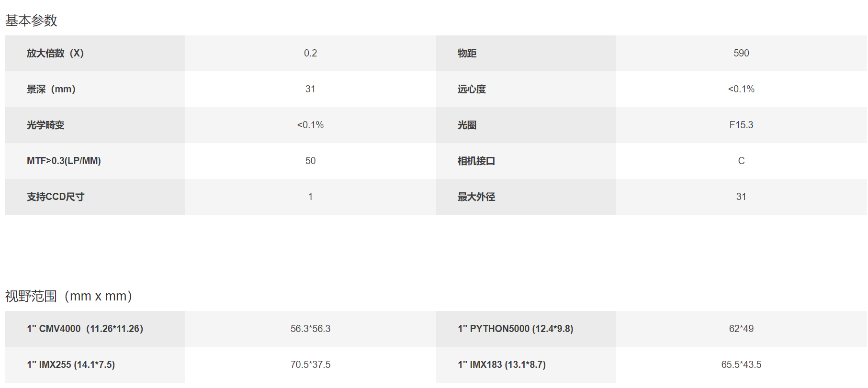The height and width of the screenshot is (388, 868).
Task: Select the 光圈 label cell
Action: click(526, 125)
